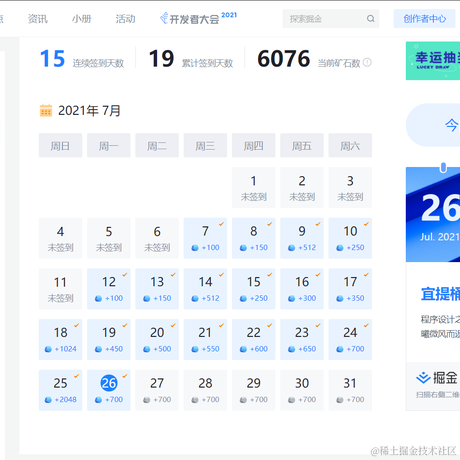Click the ore icon on day 26
Screen dimensions: 460x460
click(98, 400)
